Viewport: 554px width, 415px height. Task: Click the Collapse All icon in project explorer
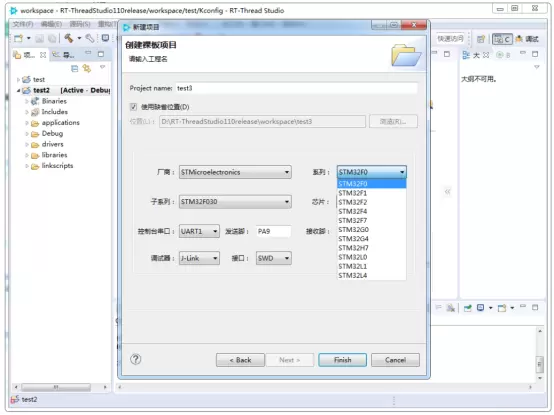(x=75, y=69)
